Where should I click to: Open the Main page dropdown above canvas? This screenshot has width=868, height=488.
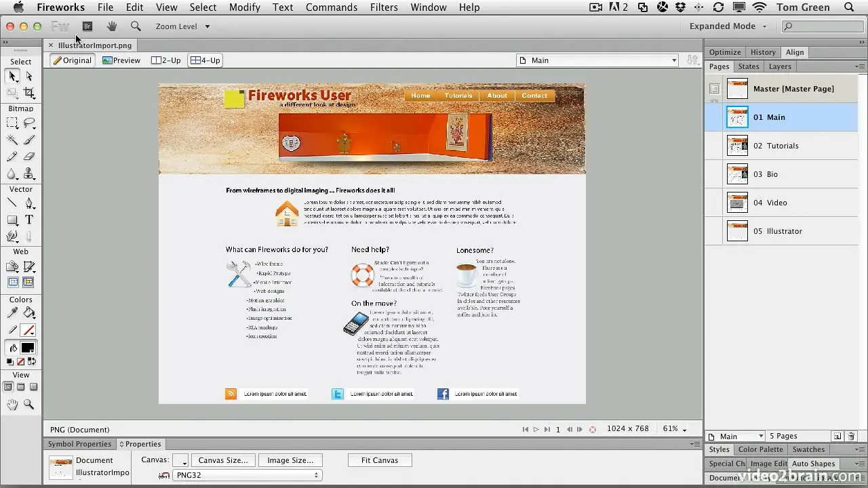[597, 60]
